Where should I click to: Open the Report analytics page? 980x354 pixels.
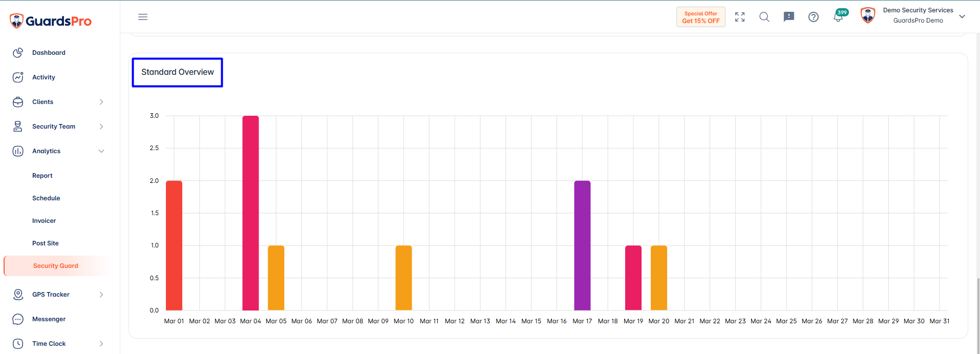click(x=42, y=176)
